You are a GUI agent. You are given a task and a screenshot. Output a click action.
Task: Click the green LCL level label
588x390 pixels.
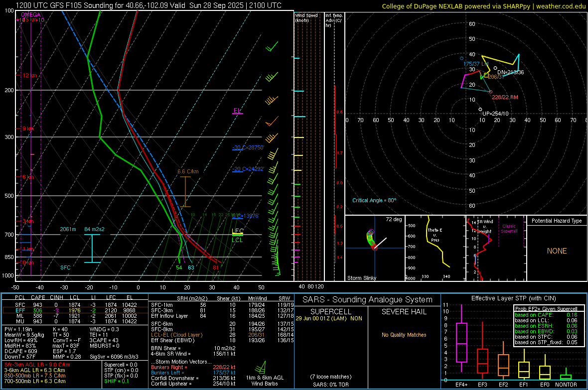pyautogui.click(x=237, y=240)
